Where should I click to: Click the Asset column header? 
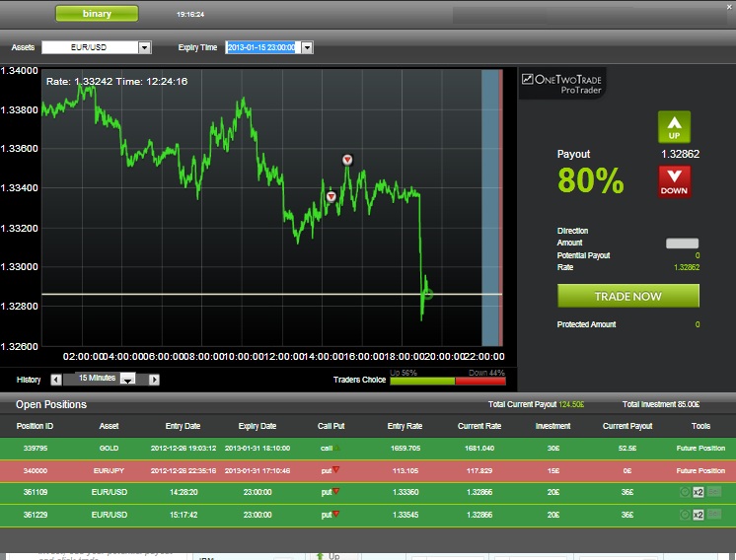tap(109, 426)
